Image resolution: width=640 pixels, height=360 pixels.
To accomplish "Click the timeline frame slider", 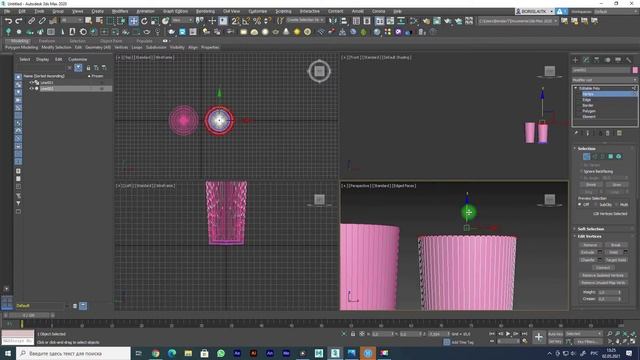I will pyautogui.click(x=30, y=315).
